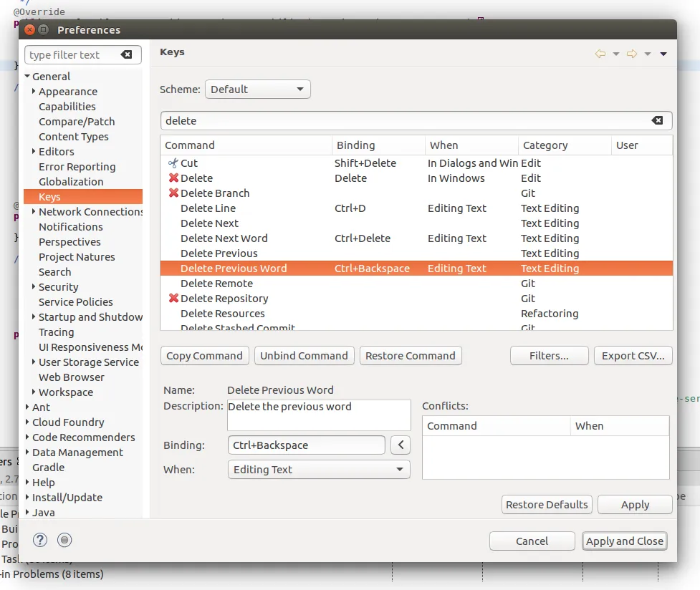Viewport: 700px width, 590px height.
Task: Open the Error Reporting preference page
Action: pos(77,166)
